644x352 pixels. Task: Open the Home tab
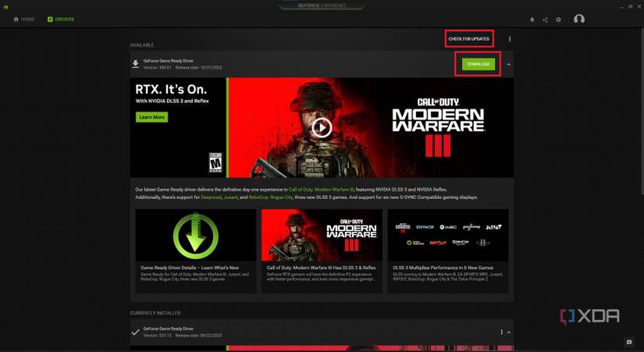click(24, 20)
